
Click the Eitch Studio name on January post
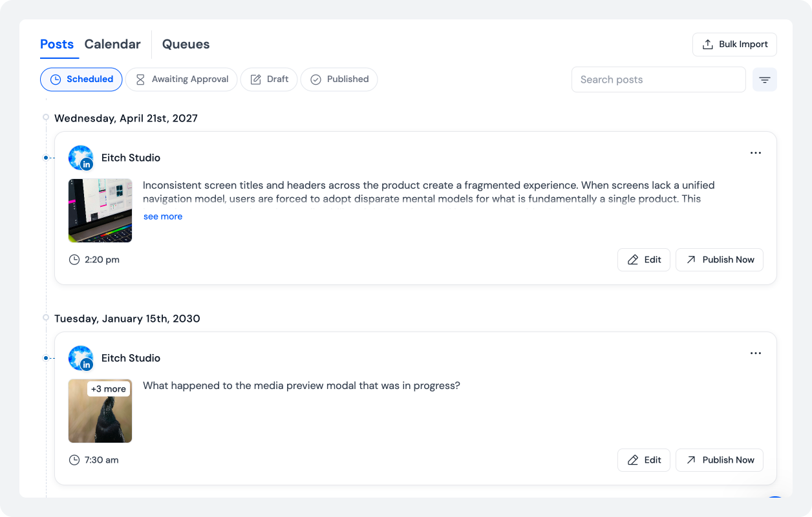coord(131,358)
